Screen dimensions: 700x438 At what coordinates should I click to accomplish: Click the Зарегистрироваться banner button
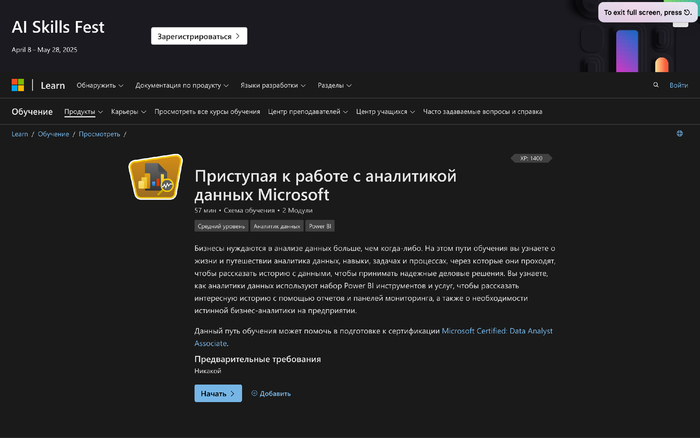coord(199,36)
